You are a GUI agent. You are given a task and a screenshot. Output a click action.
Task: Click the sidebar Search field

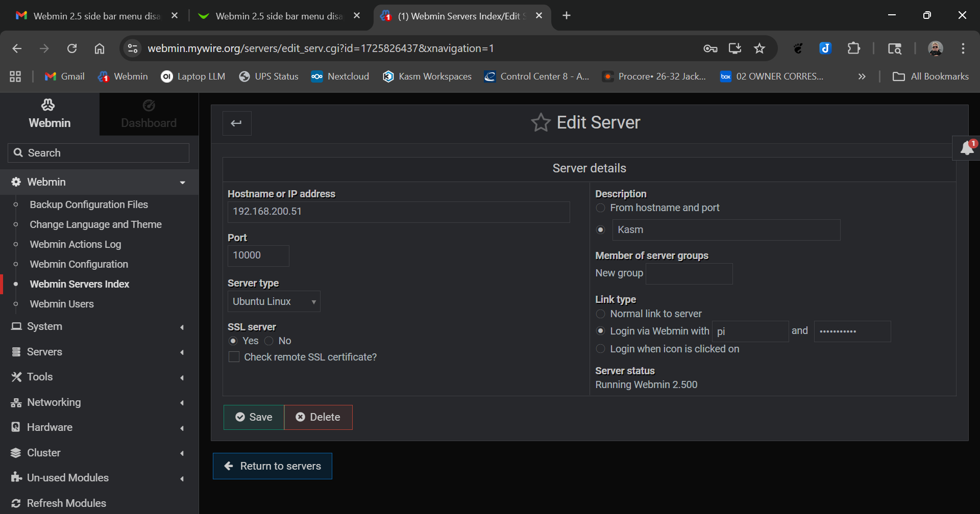[x=99, y=153]
